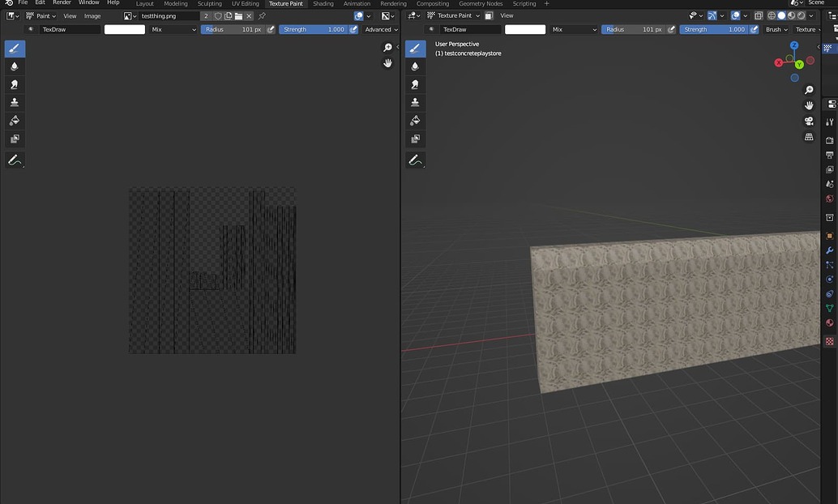Click pan hand icon in image editor
The height and width of the screenshot is (504, 838).
(387, 63)
